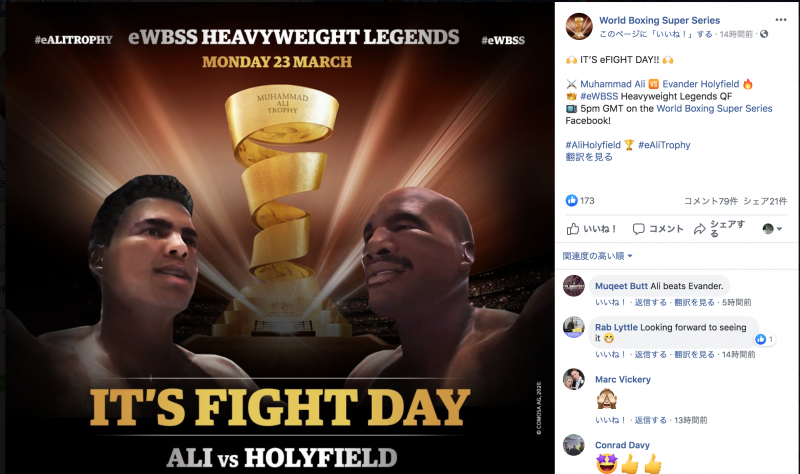
Task: Open the コメント79件 comments count
Action: pyautogui.click(x=711, y=201)
